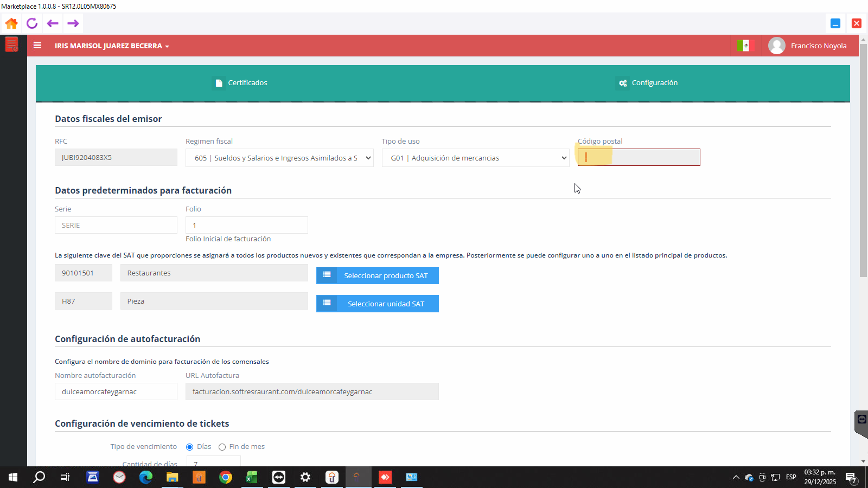Click the URL Autofactura field

tap(312, 391)
